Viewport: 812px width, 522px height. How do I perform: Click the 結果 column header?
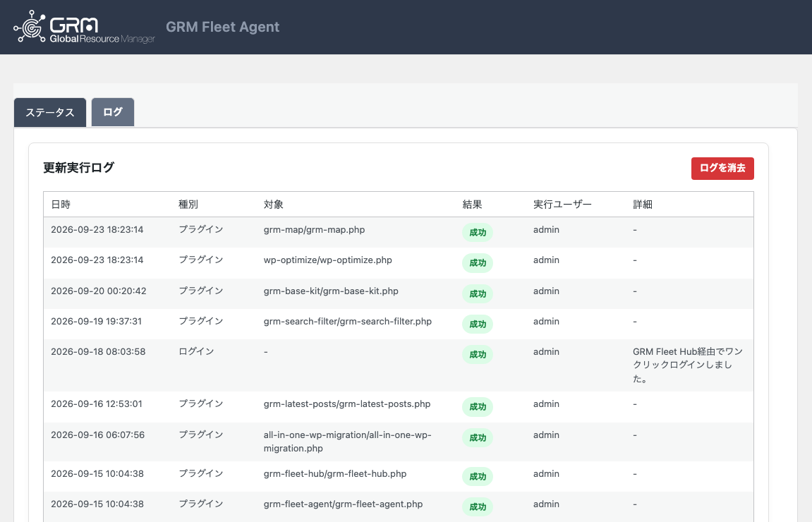point(472,205)
